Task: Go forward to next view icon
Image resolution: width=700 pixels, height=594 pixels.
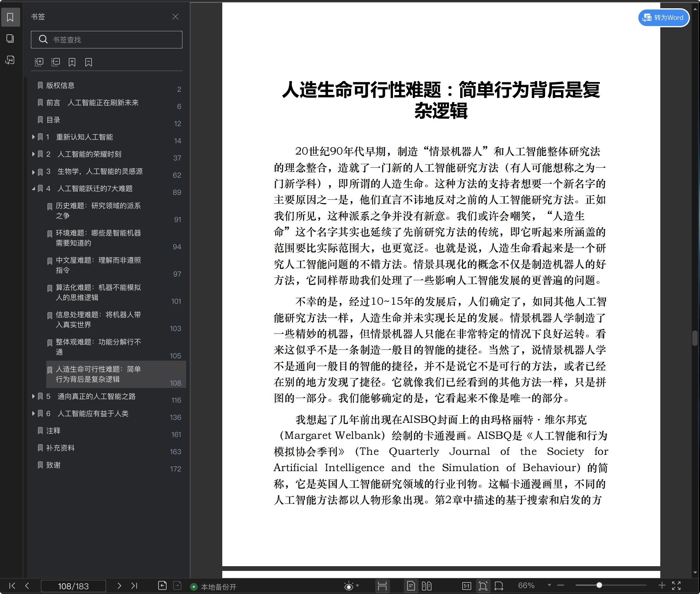Action: coord(177,586)
